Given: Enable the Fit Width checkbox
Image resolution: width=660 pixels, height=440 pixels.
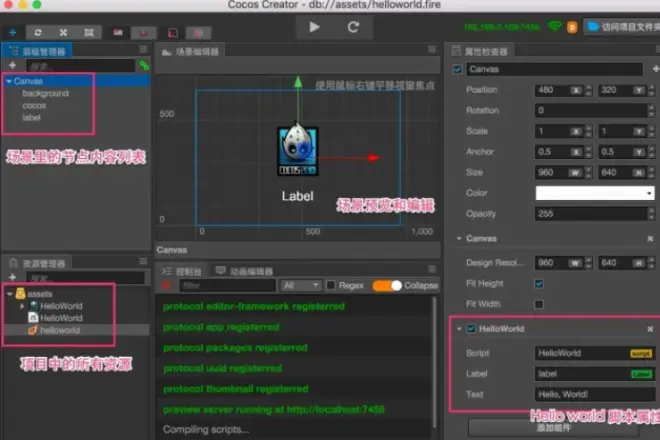Looking at the screenshot, I should [x=539, y=304].
